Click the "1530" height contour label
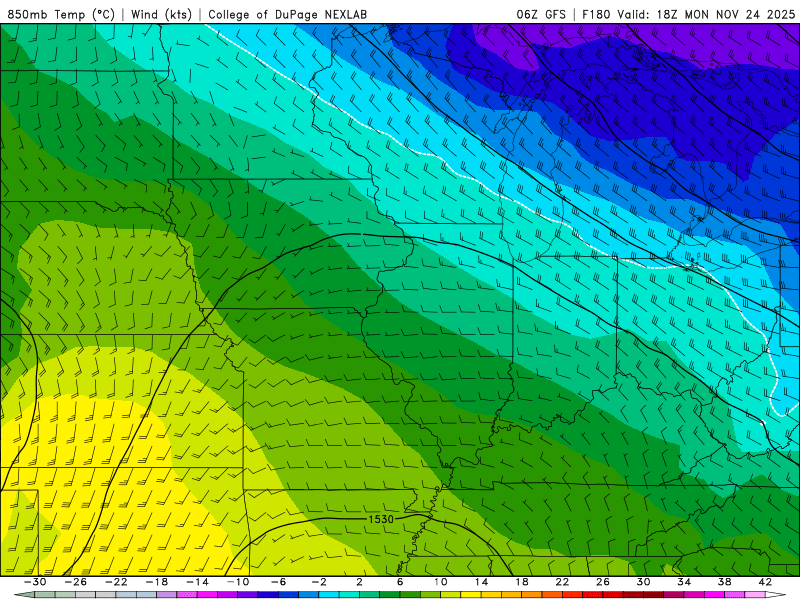The width and height of the screenshot is (800, 600). coord(381,519)
